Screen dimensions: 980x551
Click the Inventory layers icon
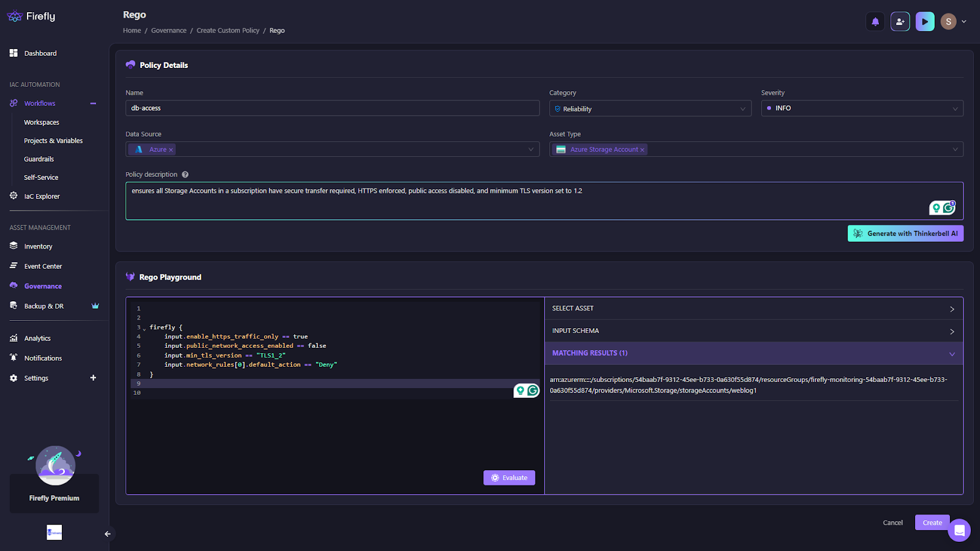pyautogui.click(x=13, y=246)
